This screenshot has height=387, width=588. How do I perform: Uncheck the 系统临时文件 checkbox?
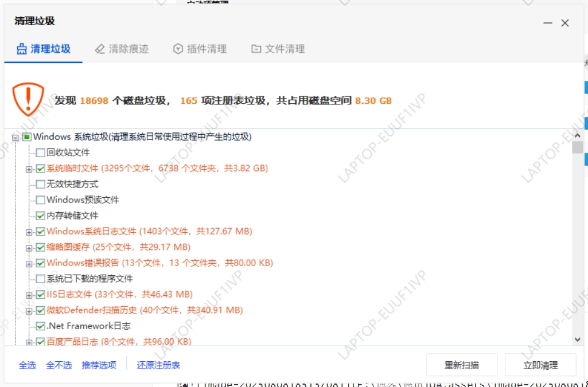pos(41,169)
